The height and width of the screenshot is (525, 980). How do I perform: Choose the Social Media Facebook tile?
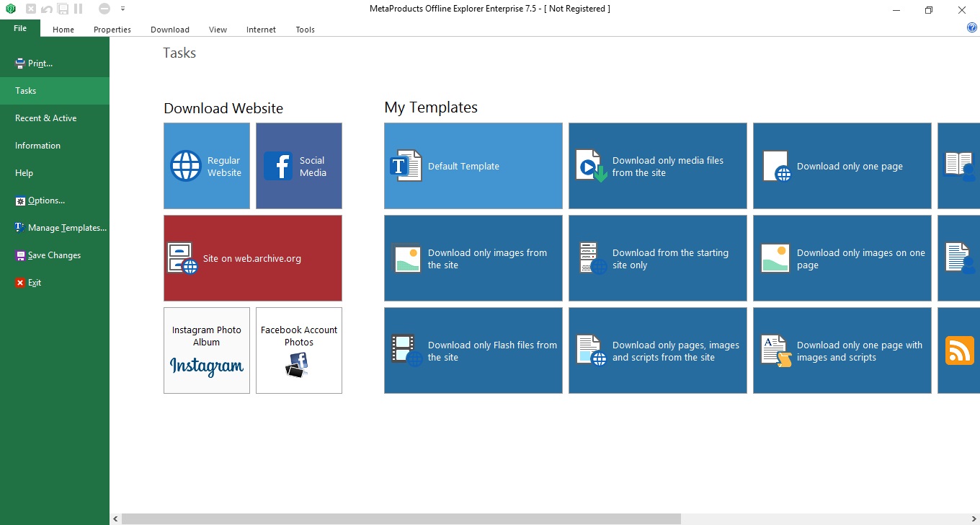(299, 166)
